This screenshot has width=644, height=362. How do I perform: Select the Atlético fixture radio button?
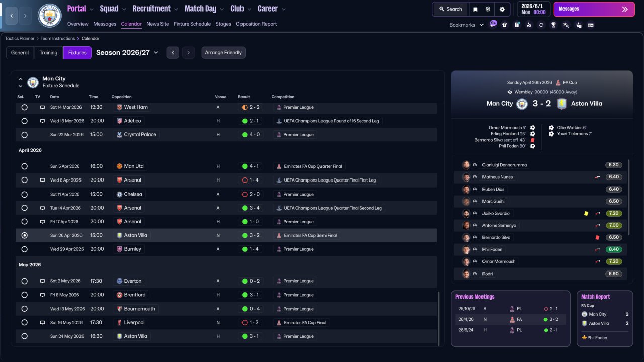pos(24,121)
